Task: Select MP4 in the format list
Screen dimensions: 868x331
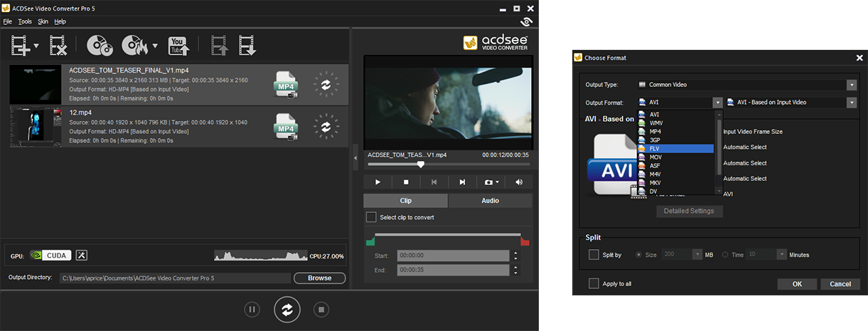Action: click(x=676, y=132)
